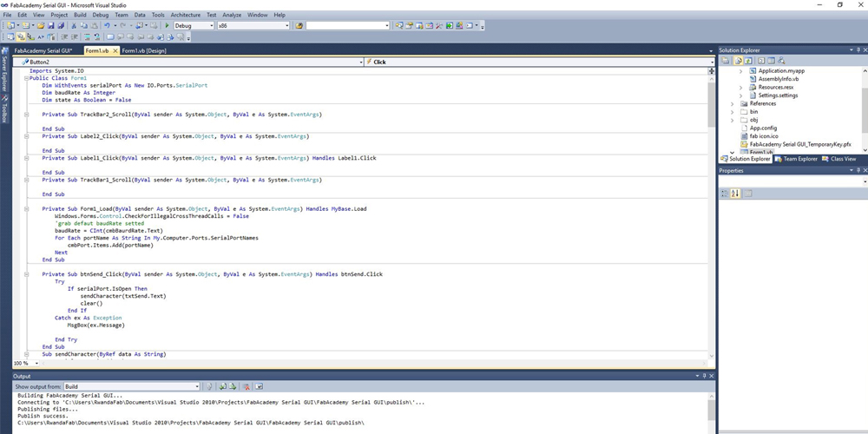Click the Find in Files icon
The image size is (868, 434).
tap(299, 25)
